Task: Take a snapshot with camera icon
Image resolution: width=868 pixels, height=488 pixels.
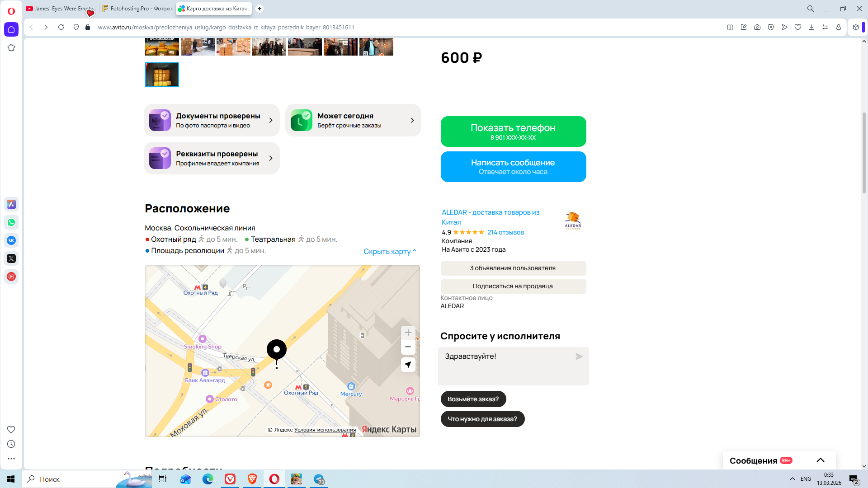Action: coord(757,27)
